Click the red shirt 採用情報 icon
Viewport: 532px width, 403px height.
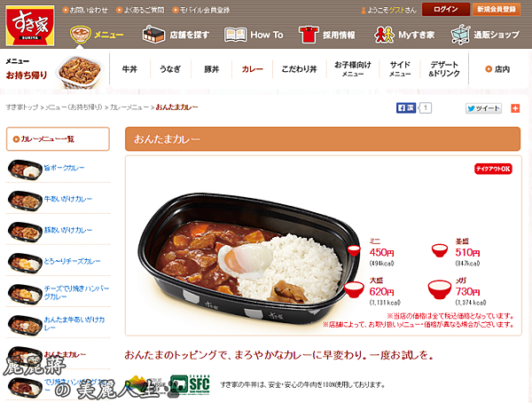[309, 35]
